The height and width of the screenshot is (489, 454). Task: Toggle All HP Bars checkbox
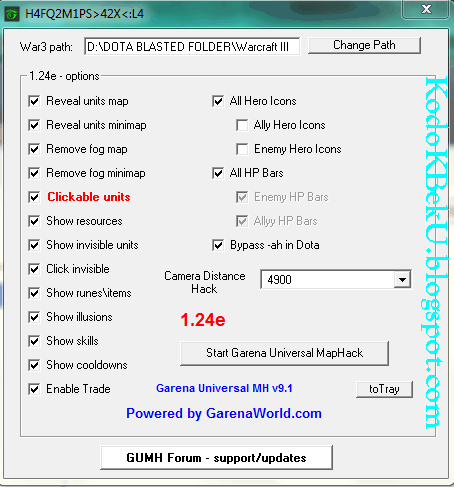(x=218, y=173)
